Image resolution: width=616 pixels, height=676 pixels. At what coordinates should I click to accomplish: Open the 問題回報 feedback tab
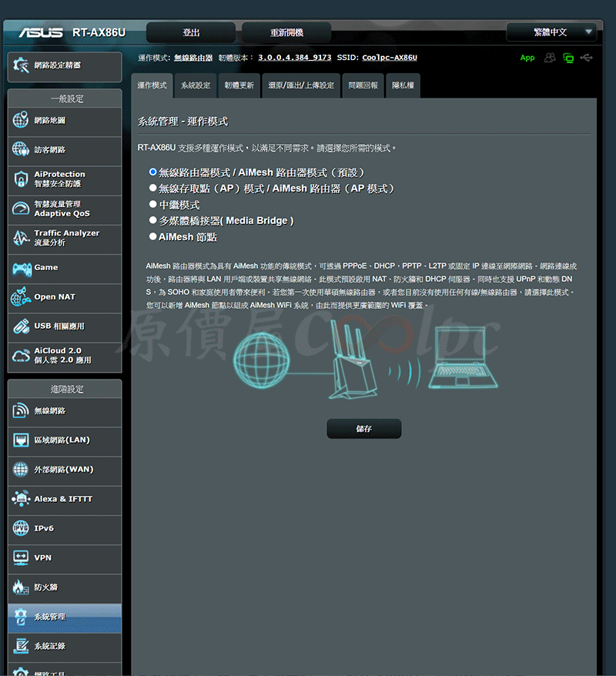pyautogui.click(x=363, y=85)
